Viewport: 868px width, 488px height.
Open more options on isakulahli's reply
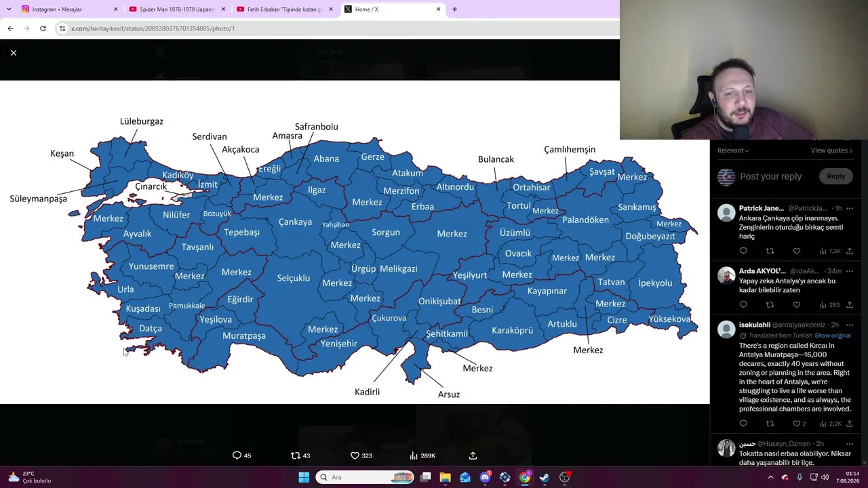tap(849, 325)
